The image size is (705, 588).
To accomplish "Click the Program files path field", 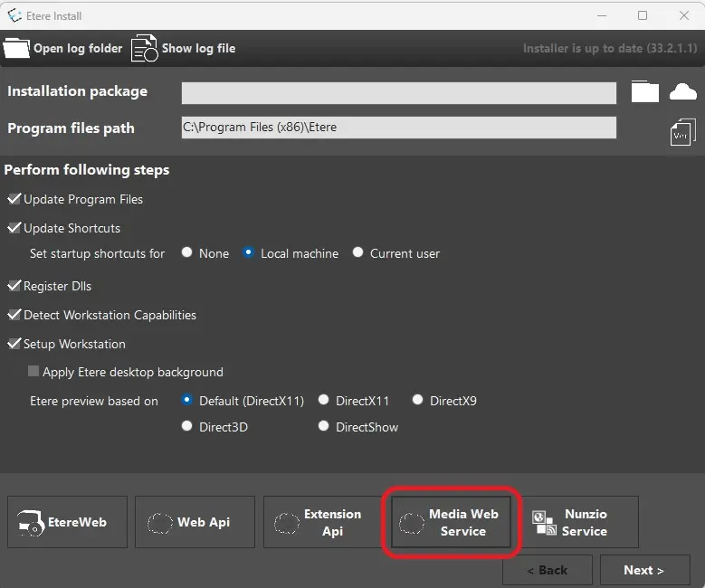I will pos(398,128).
